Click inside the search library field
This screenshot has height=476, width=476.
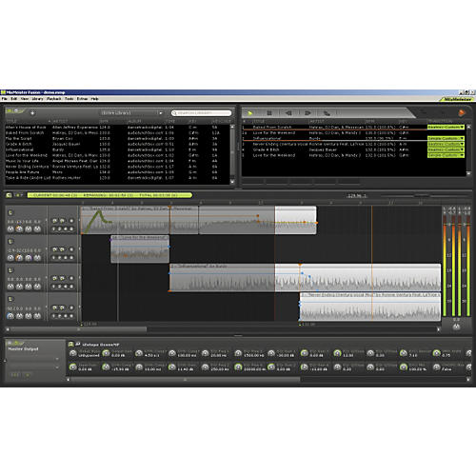pyautogui.click(x=202, y=113)
